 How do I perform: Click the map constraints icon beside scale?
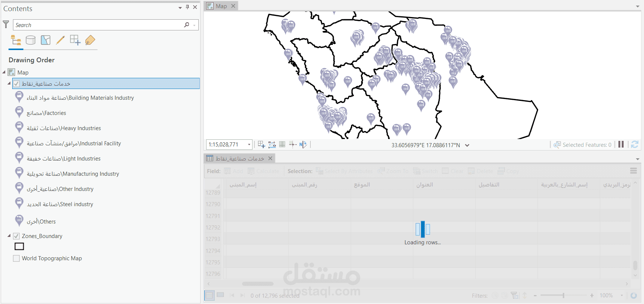261,145
